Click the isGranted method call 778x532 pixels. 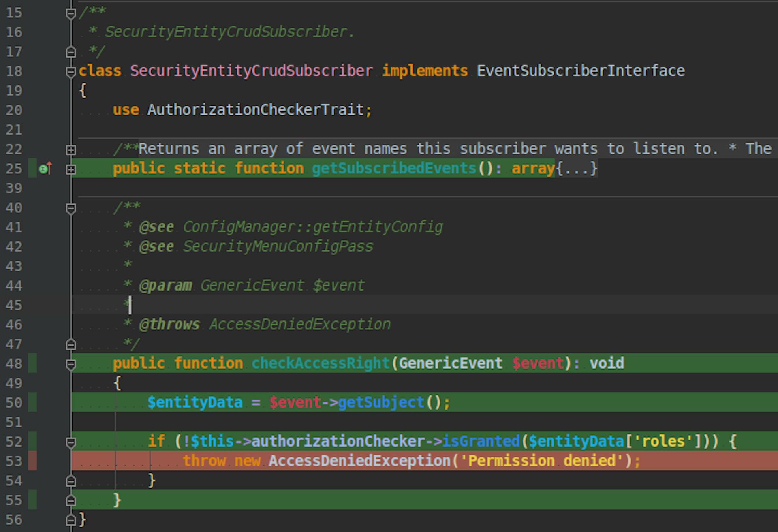coord(481,441)
